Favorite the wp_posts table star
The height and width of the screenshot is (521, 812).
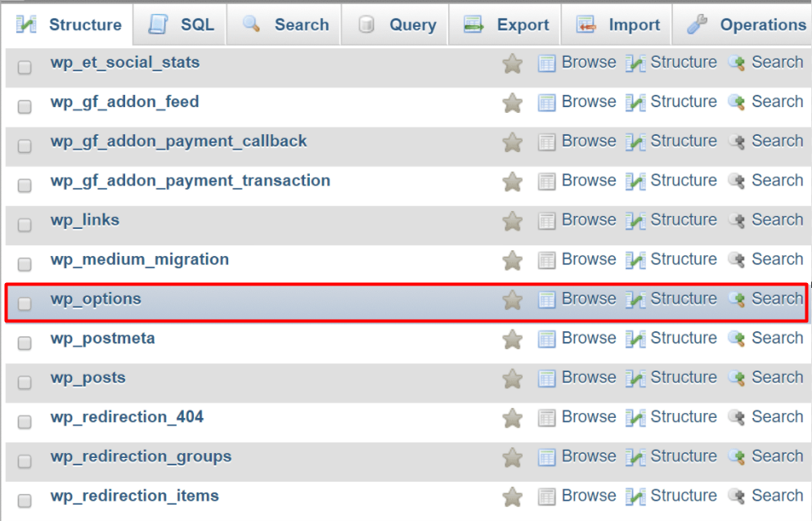point(512,379)
